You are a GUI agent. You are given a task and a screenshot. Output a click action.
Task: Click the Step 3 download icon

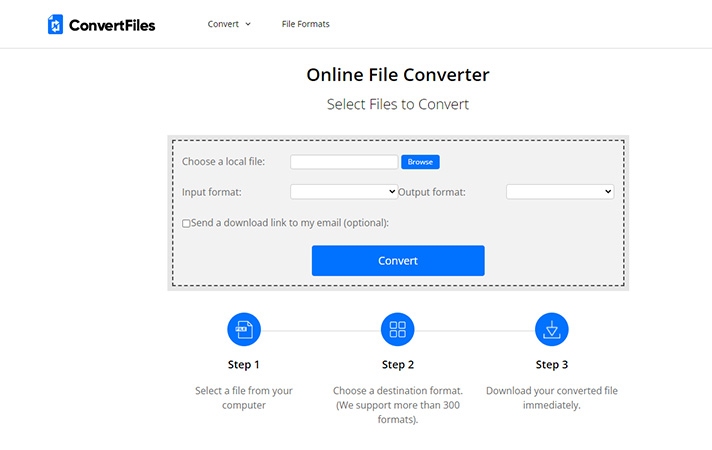click(x=552, y=330)
